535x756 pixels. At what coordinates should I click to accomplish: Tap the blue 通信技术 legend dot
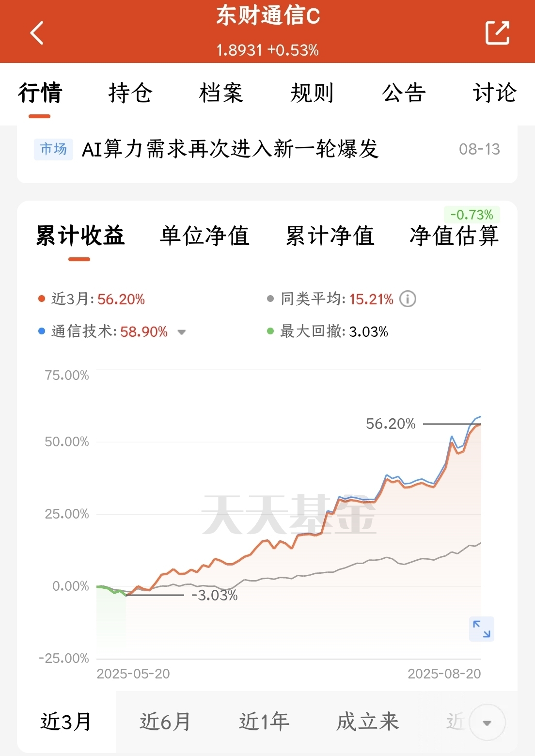42,331
